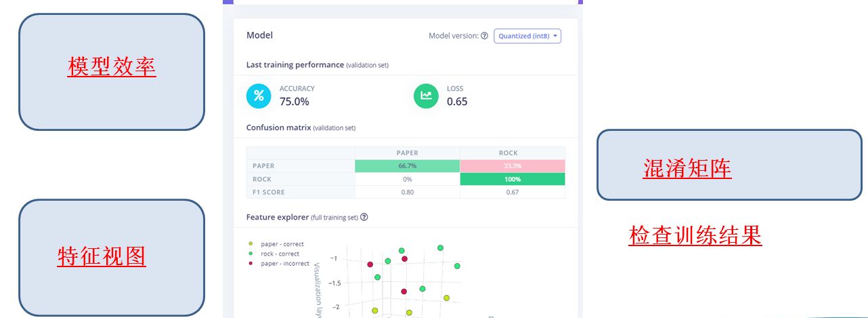The height and width of the screenshot is (318, 868).
Task: Click the help icon beside Model version
Action: point(484,36)
